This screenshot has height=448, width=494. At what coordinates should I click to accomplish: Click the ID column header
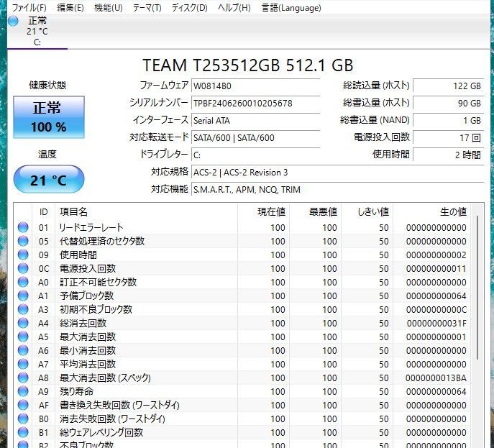pyautogui.click(x=43, y=212)
